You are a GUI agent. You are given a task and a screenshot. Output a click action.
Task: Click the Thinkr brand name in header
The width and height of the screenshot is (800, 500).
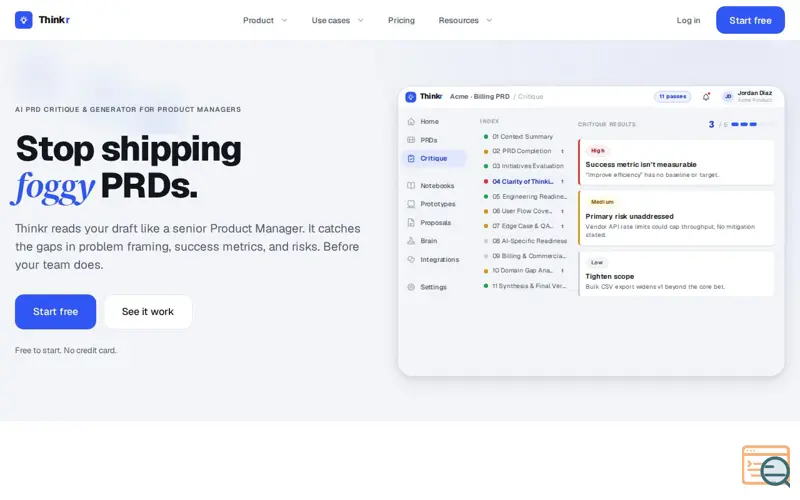(54, 20)
